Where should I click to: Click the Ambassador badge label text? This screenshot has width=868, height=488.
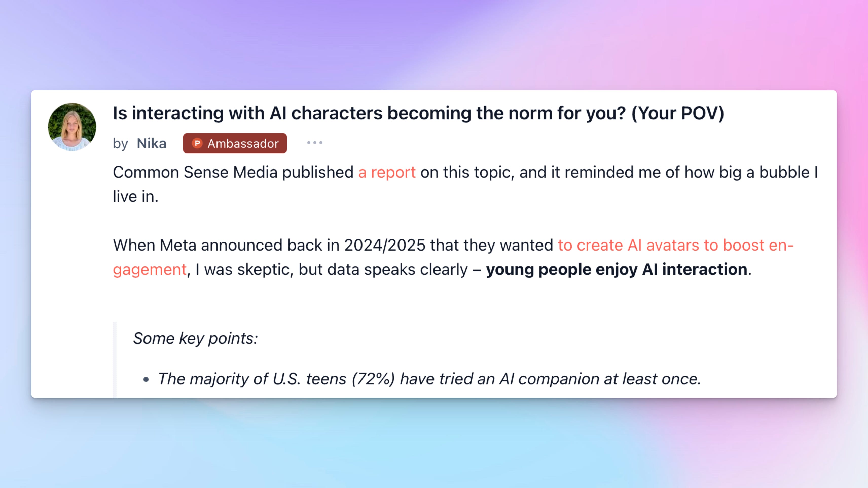[x=243, y=143]
